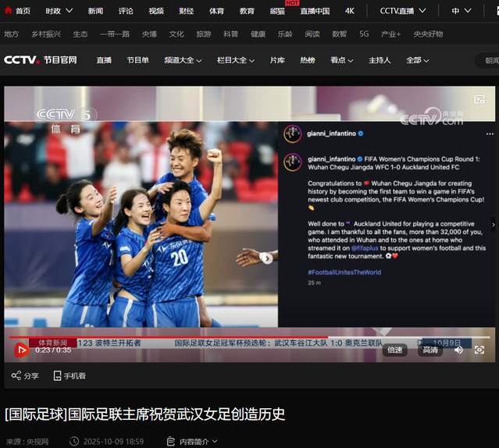Expand the 栏目大全 dropdown
This screenshot has height=448, width=499.
[x=236, y=60]
